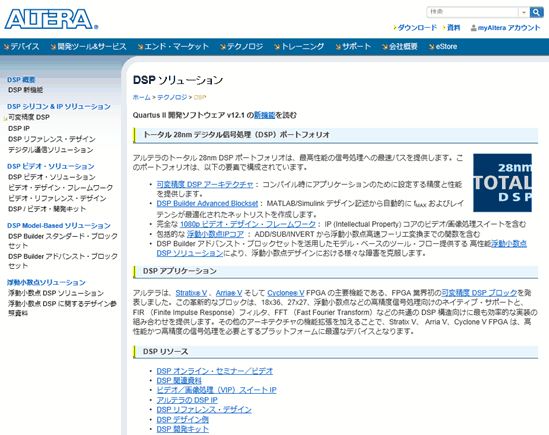Select DSP Model-Based ソリューション heading
The height and width of the screenshot is (435, 549).
58,226
